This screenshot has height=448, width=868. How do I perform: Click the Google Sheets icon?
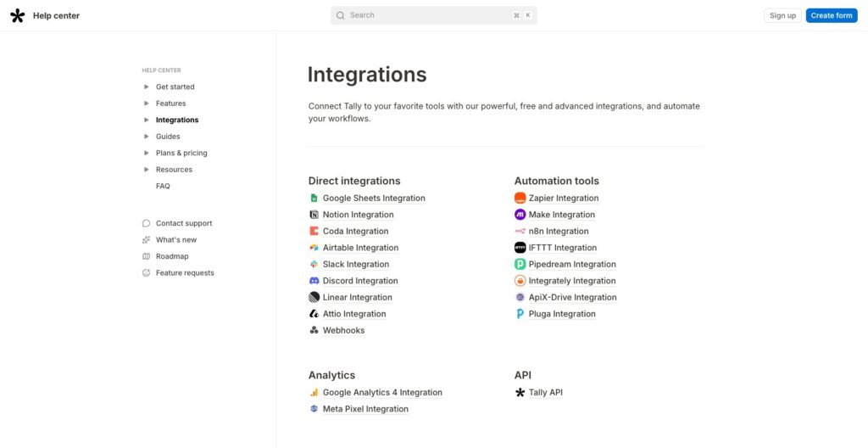pos(314,198)
